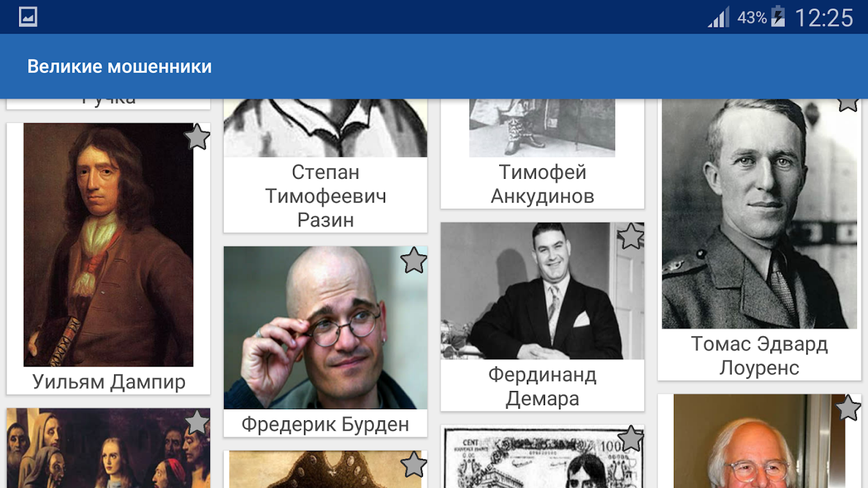Tap star on bottom brown portrait card

coord(414,465)
